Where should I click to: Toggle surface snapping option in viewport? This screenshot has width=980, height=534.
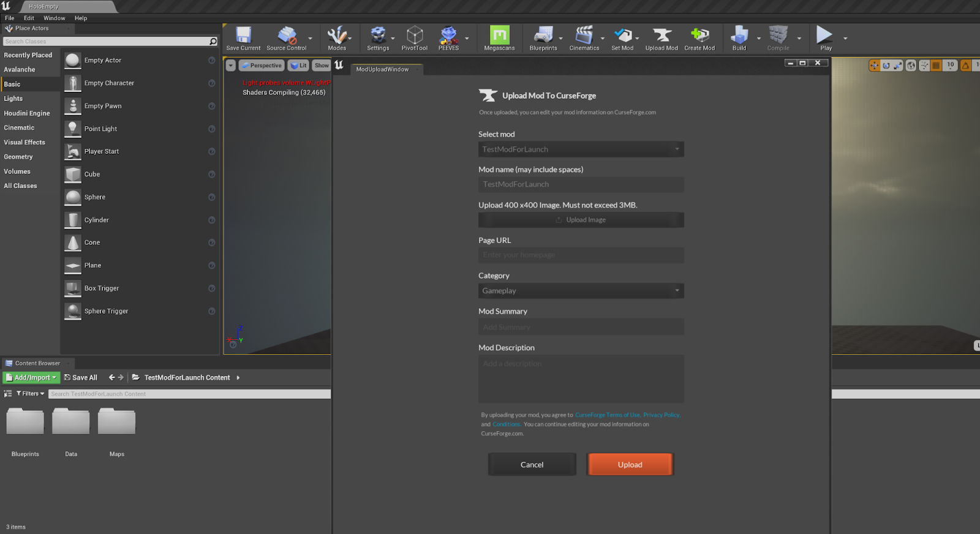pos(924,66)
